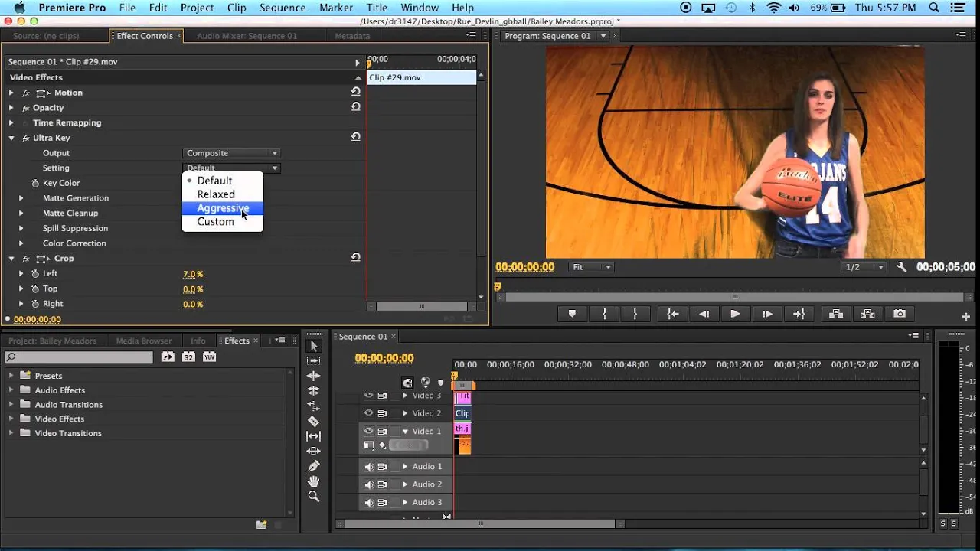Select the Rate Stretch tool
This screenshot has height=551, width=980.
pos(314,406)
